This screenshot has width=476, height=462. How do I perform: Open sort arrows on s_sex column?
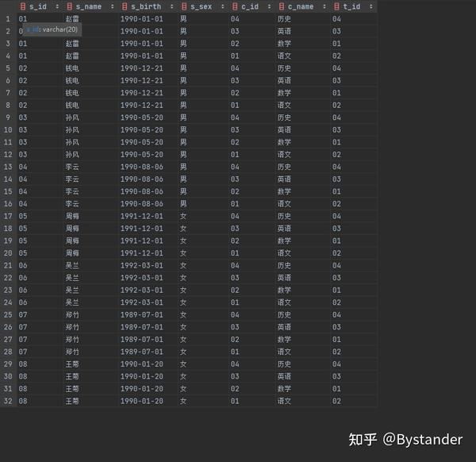click(222, 6)
